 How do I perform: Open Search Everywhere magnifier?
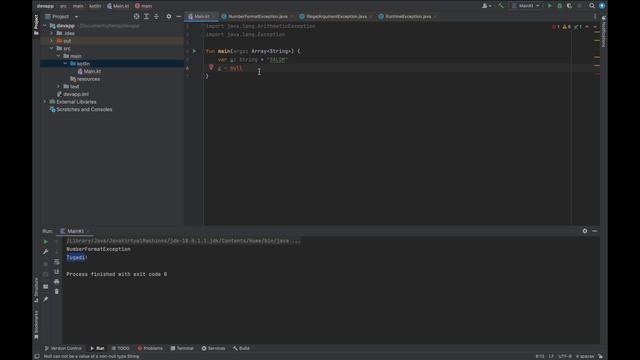point(592,6)
